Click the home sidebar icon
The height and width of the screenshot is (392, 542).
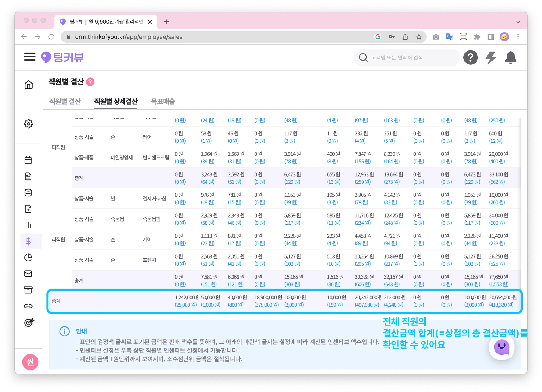[x=29, y=85]
